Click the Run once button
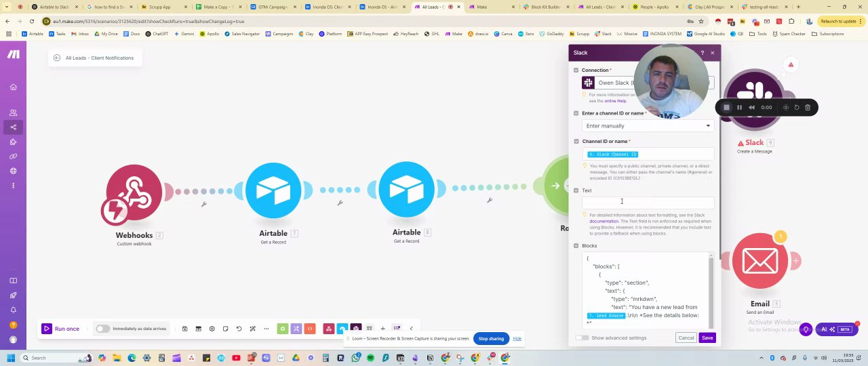This screenshot has width=868, height=366. [x=61, y=329]
